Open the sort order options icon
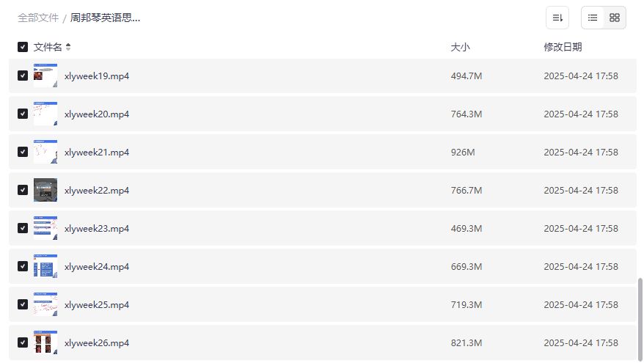 (x=557, y=18)
